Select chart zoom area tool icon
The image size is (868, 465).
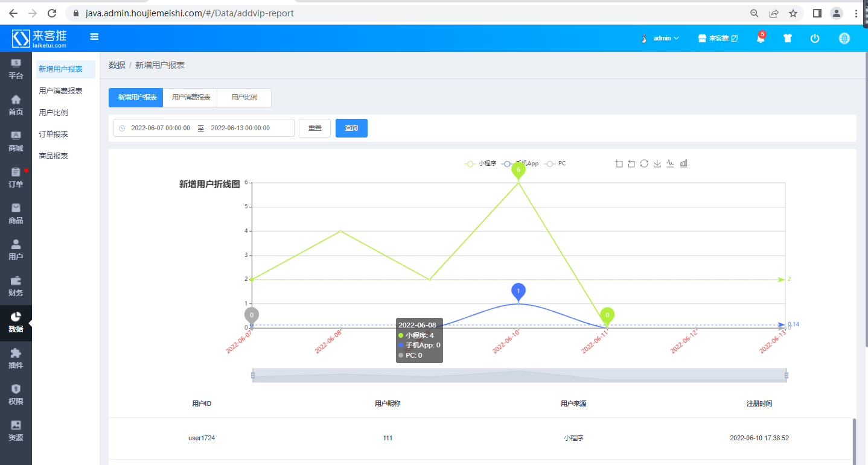pos(619,163)
